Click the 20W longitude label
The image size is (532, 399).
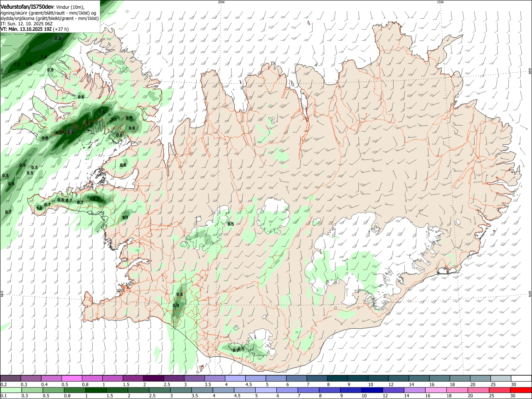pos(221,2)
